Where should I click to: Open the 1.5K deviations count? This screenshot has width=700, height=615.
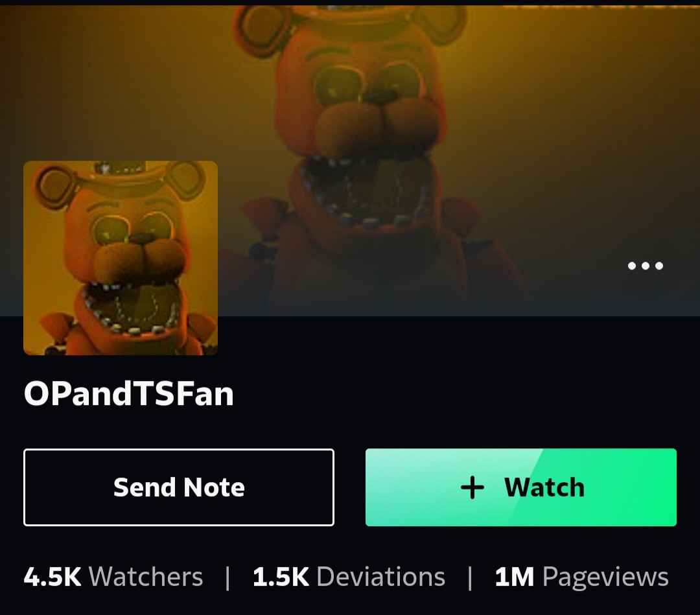click(281, 577)
